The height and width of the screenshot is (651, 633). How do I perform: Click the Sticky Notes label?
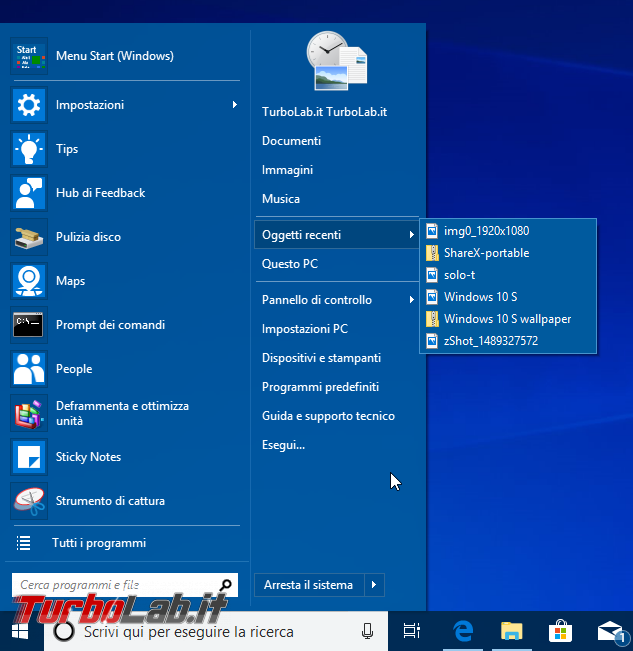click(88, 457)
